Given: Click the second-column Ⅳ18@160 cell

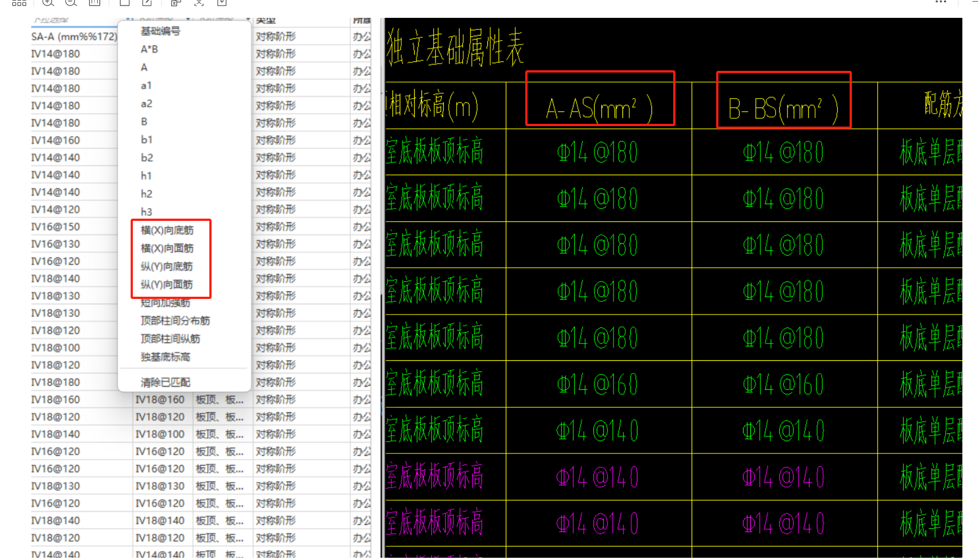Looking at the screenshot, I should pos(160,399).
